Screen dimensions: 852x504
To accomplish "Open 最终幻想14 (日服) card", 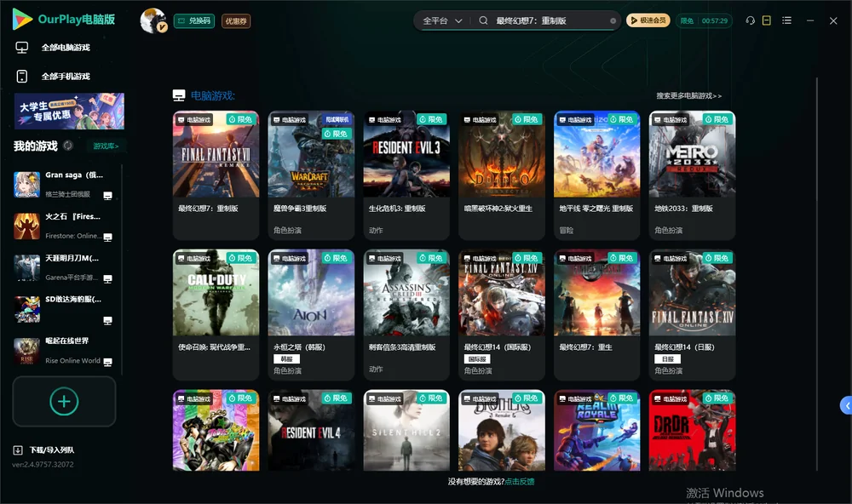I will tap(692, 314).
